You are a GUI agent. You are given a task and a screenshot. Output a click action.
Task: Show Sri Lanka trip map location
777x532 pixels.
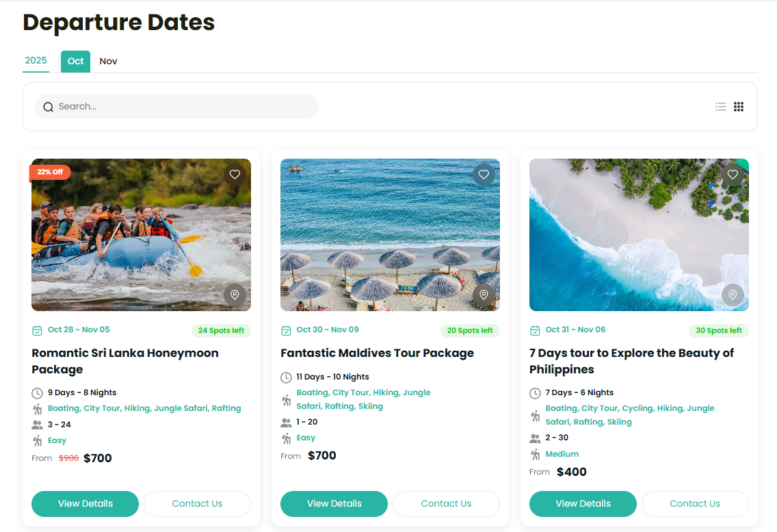pyautogui.click(x=235, y=295)
